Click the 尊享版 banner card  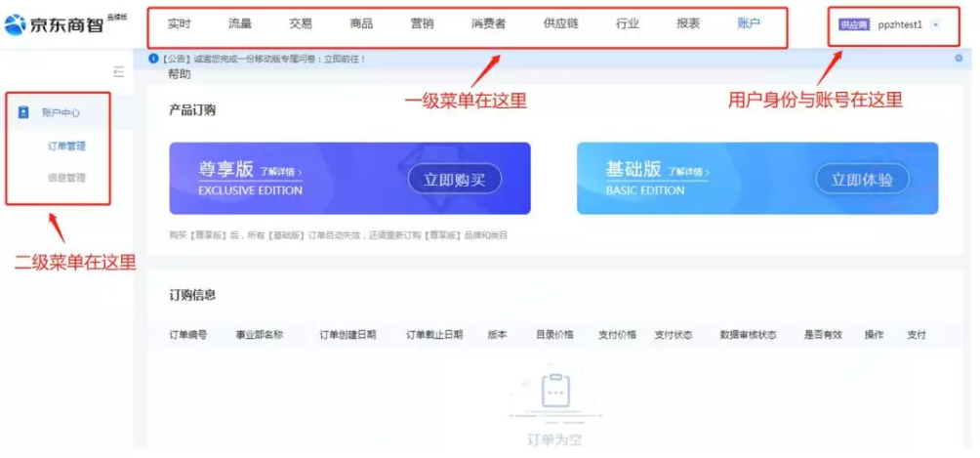[x=350, y=179]
